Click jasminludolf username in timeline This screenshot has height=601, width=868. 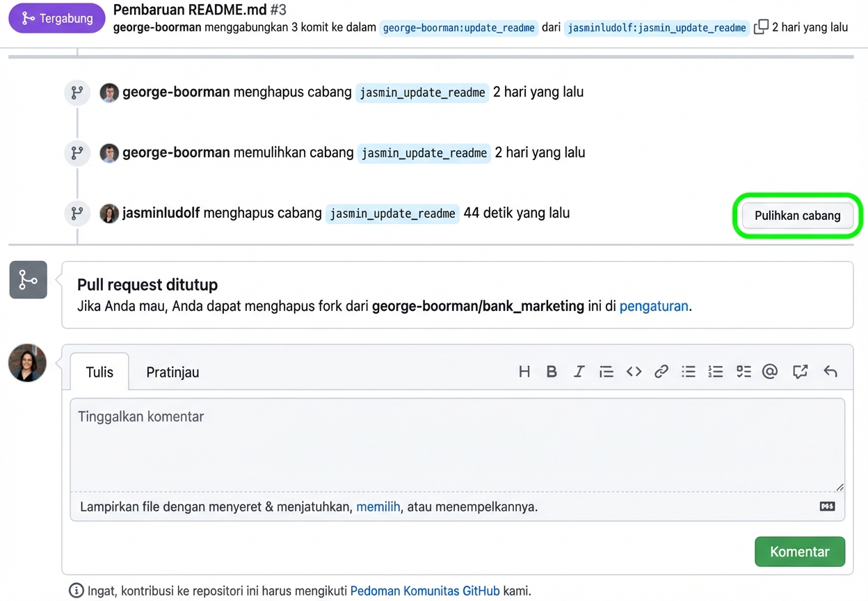point(161,213)
